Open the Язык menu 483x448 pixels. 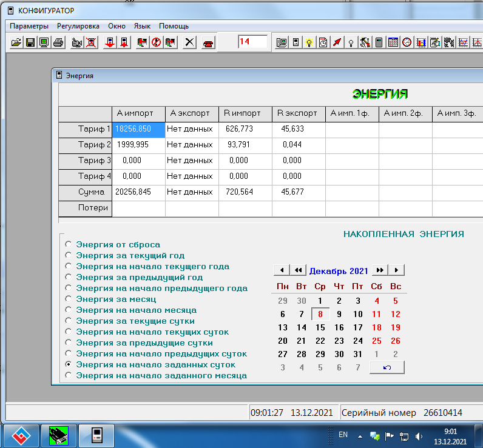[142, 26]
